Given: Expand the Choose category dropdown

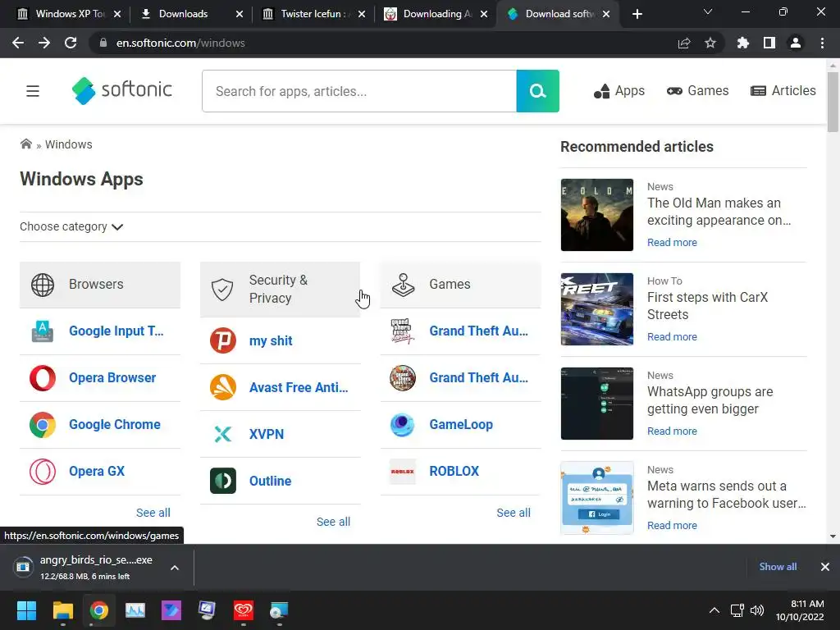Looking at the screenshot, I should point(71,226).
